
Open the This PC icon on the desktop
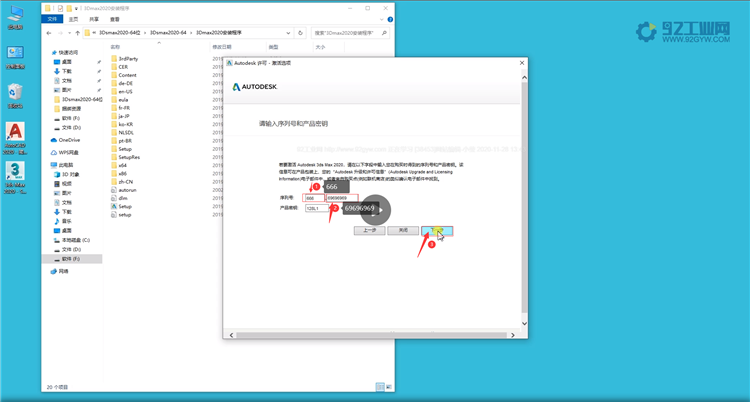[15, 17]
